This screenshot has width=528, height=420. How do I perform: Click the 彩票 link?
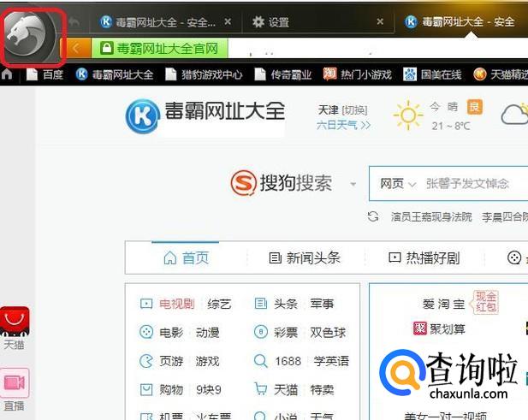click(286, 333)
